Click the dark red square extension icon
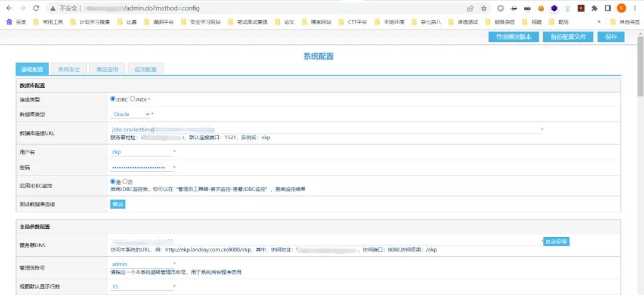This screenshot has width=644, height=295. click(581, 8)
